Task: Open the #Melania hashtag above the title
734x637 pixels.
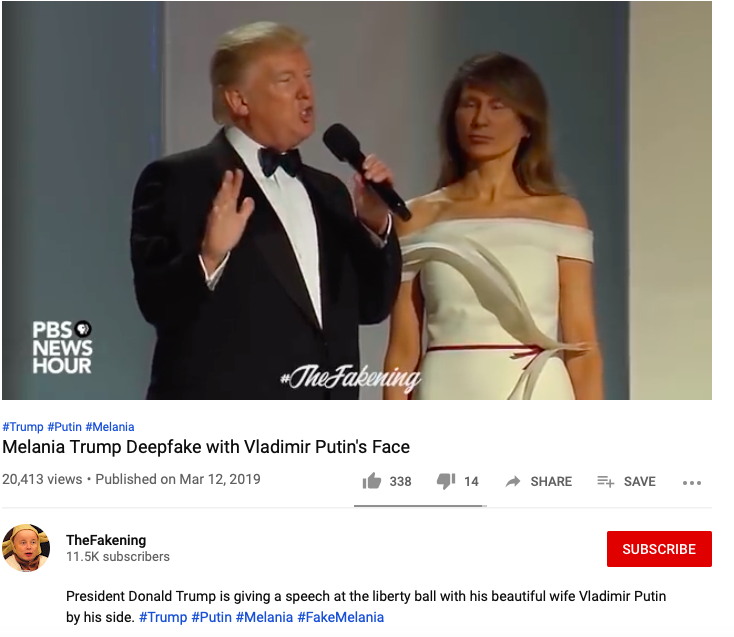Action: click(x=110, y=427)
